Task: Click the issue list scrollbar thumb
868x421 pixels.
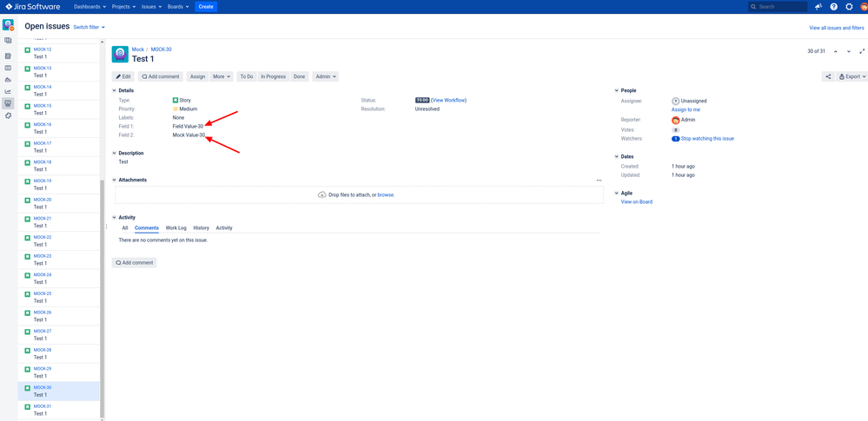Action: [x=102, y=299]
